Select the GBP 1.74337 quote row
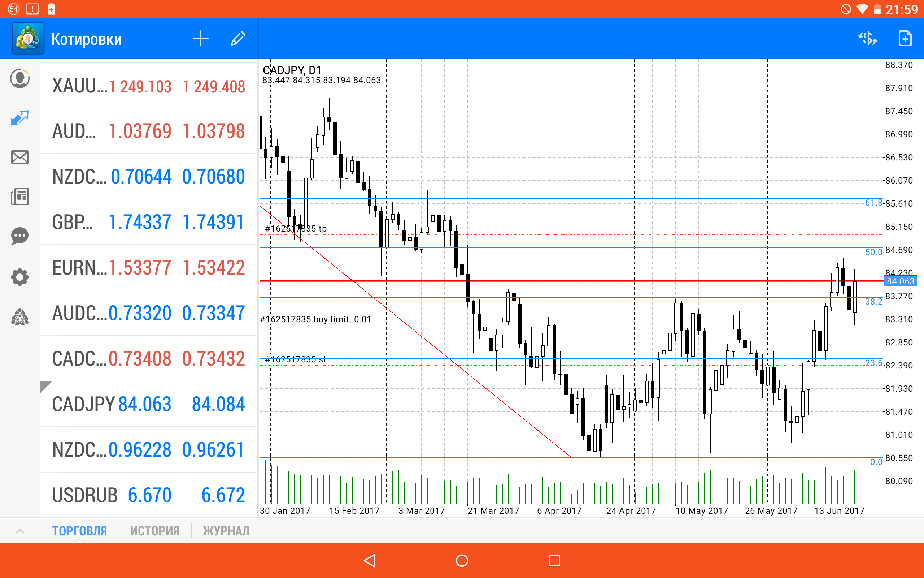Image resolution: width=924 pixels, height=578 pixels. [149, 222]
